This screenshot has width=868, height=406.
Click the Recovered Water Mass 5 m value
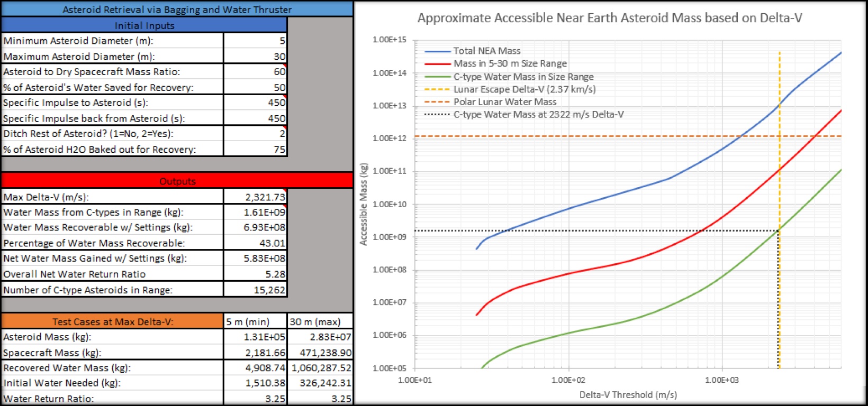pyautogui.click(x=255, y=367)
